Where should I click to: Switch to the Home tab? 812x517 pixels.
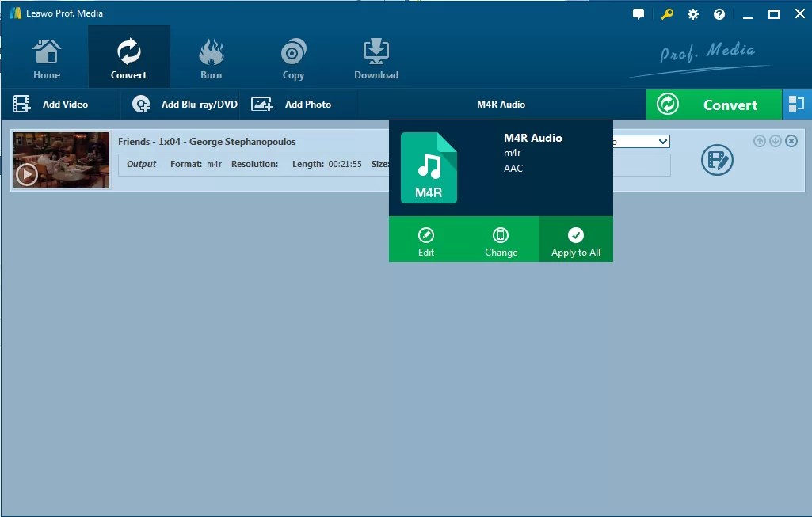click(x=46, y=49)
